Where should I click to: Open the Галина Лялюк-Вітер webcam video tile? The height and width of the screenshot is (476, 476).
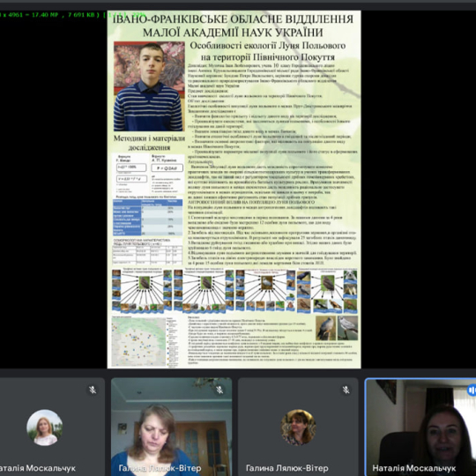172,427
